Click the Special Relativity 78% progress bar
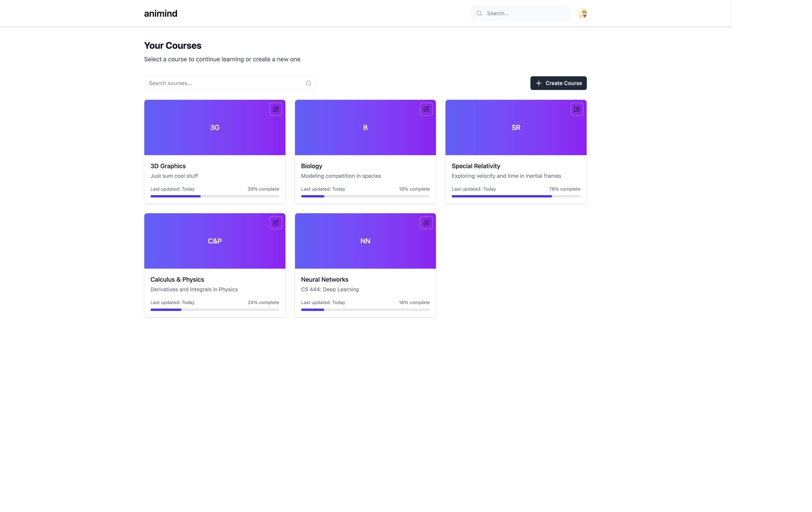Viewport: 812px width, 512px height. (x=516, y=196)
